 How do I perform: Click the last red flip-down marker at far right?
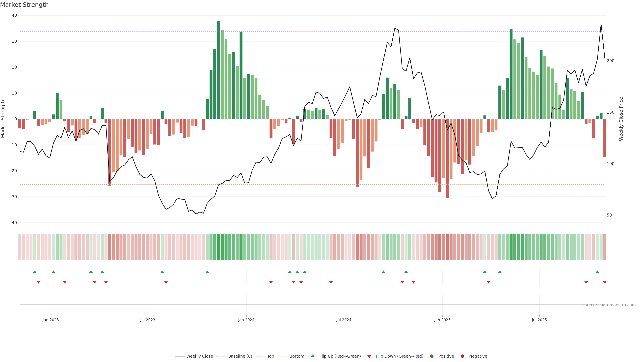(604, 282)
